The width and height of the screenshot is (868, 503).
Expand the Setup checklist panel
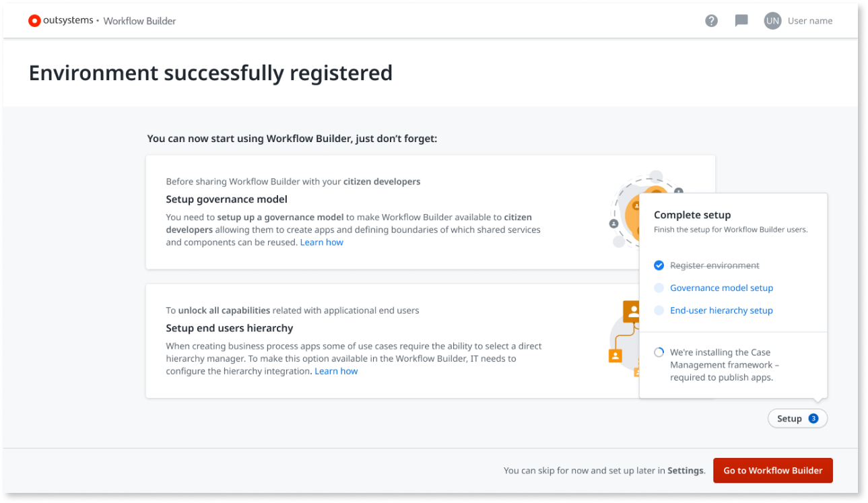[797, 418]
